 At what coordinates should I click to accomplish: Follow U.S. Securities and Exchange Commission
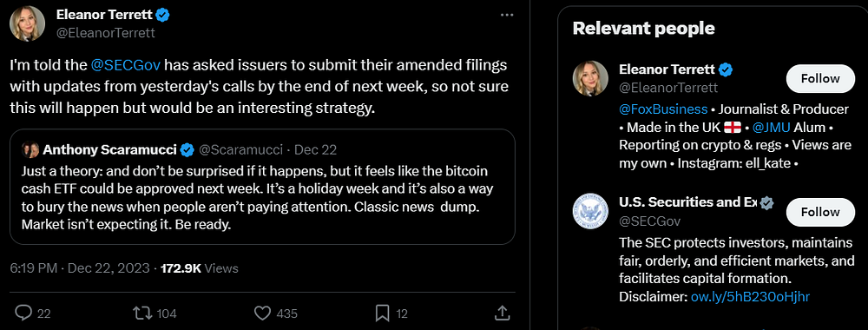[820, 212]
